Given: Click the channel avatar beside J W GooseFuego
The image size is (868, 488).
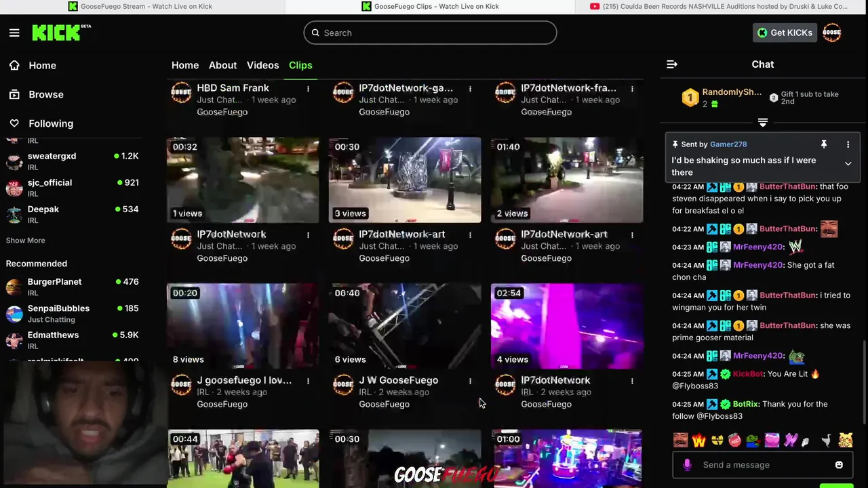Looking at the screenshot, I should point(343,385).
